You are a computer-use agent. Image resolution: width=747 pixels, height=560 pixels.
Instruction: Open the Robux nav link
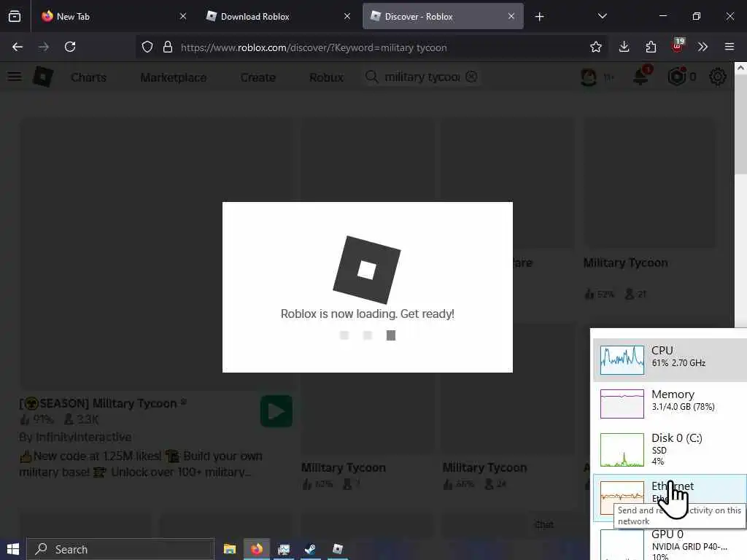(326, 77)
